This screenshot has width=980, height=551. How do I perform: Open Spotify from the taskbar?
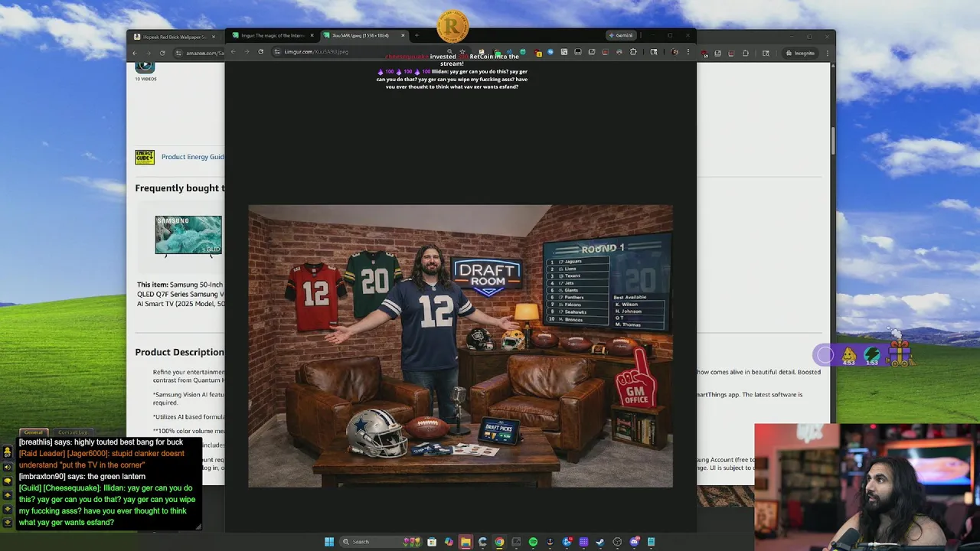tap(533, 542)
